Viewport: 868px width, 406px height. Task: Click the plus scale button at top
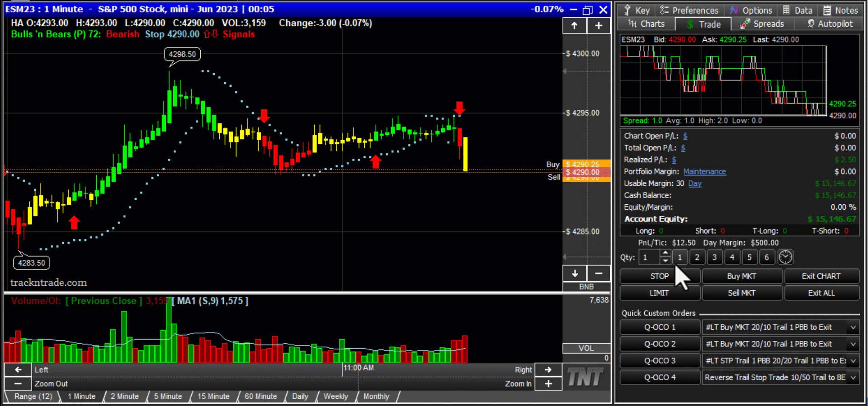pyautogui.click(x=599, y=26)
